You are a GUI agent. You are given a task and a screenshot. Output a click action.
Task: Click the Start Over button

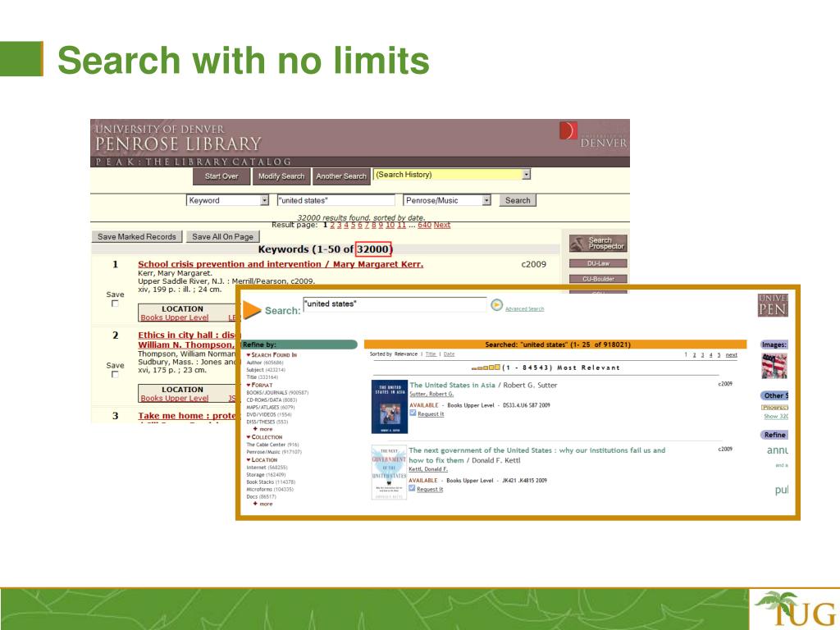(x=221, y=176)
